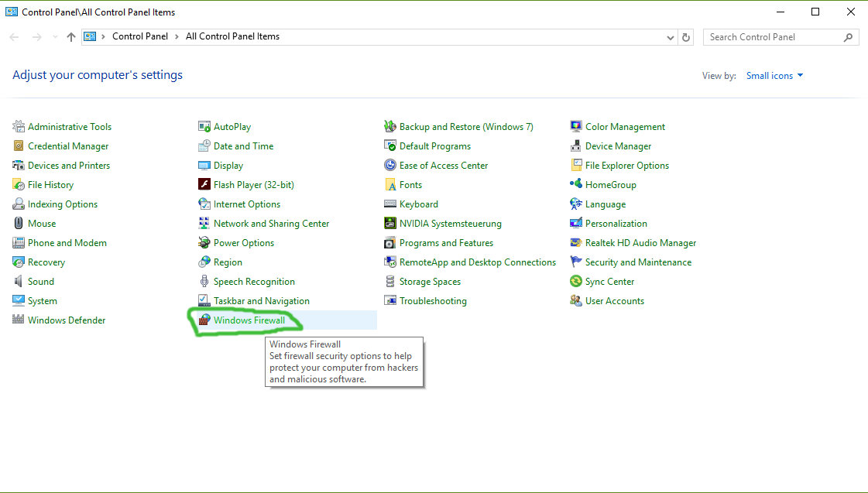
Task: Open the Sound icon
Action: pyautogui.click(x=19, y=282)
